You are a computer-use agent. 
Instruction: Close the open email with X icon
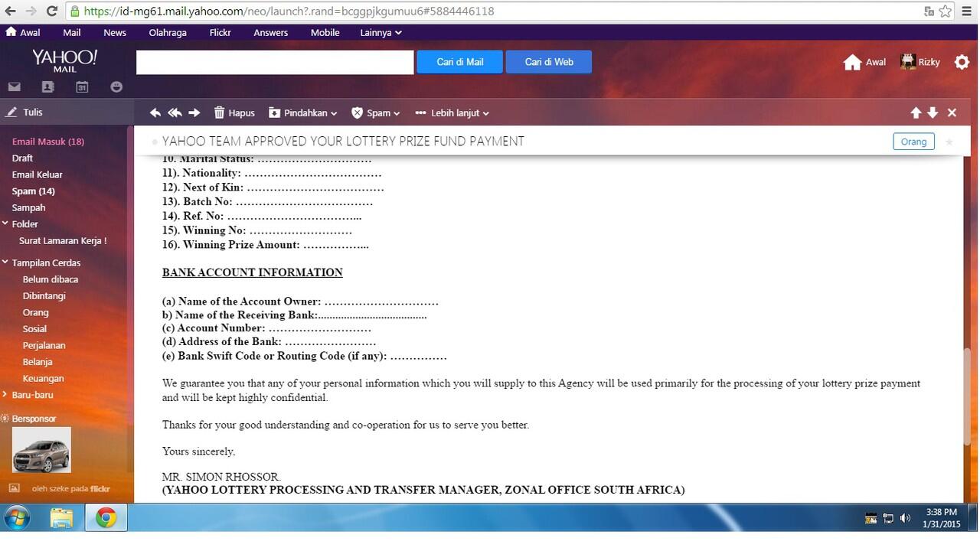pyautogui.click(x=952, y=112)
